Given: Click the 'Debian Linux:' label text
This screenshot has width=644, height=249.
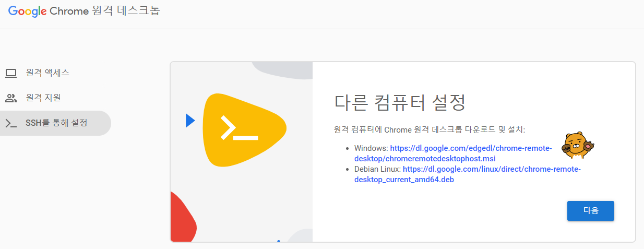Looking at the screenshot, I should (377, 169).
